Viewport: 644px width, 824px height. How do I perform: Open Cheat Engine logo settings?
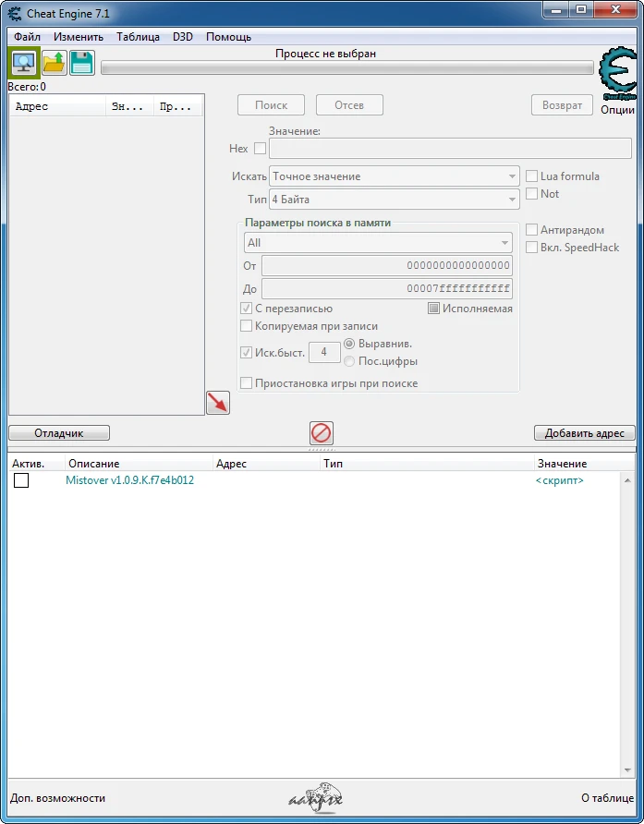tap(618, 74)
